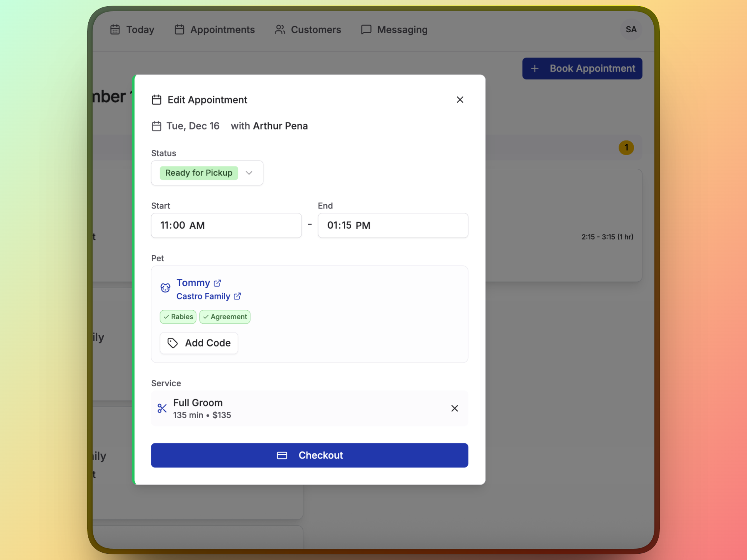Click the pet avatar icon beside Tommy
Image resolution: width=747 pixels, height=560 pixels.
pyautogui.click(x=165, y=288)
